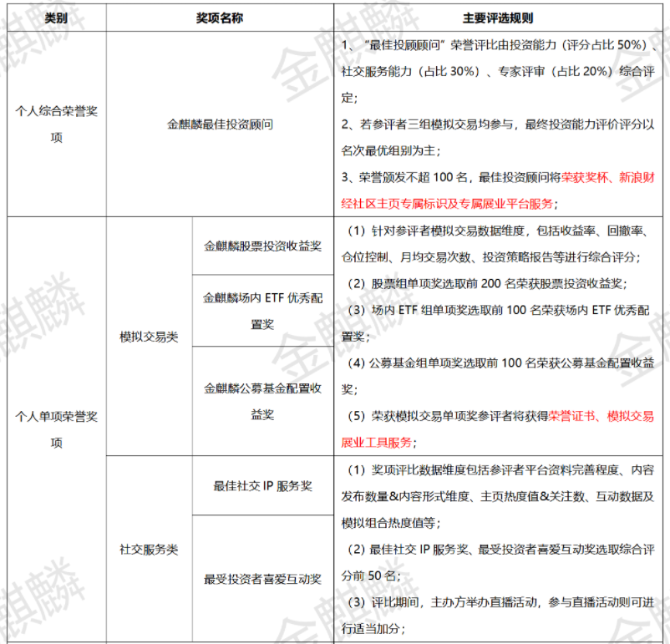Select rule (1) 针对参评者模拟交易数据维度
The height and width of the screenshot is (644, 670).
(498, 231)
